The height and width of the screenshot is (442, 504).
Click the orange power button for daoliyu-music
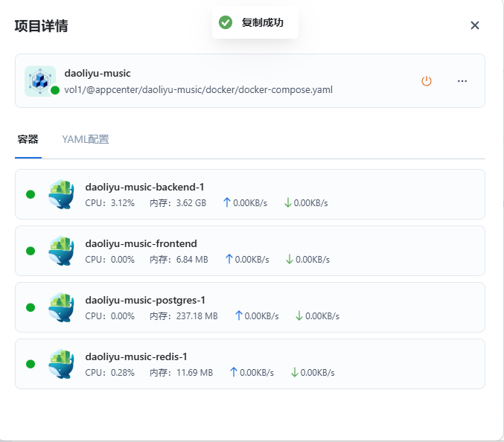pos(427,81)
